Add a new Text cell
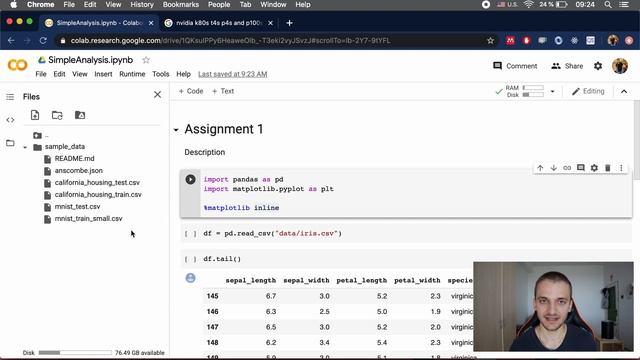 223,91
